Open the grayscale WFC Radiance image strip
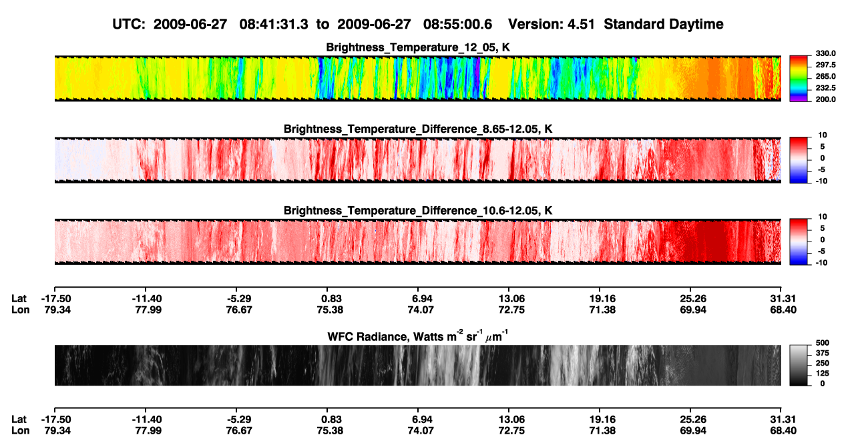This screenshot has width=868, height=445. (x=417, y=365)
